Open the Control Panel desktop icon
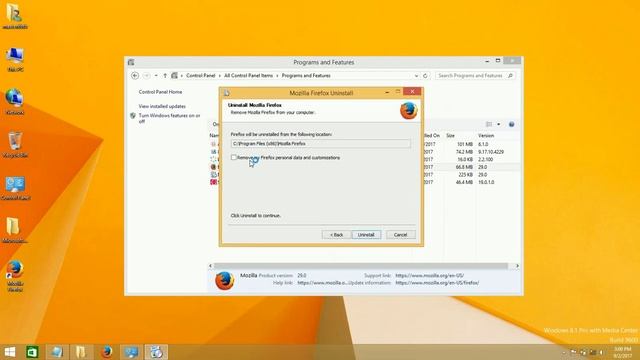640x360 pixels. pyautogui.click(x=16, y=188)
